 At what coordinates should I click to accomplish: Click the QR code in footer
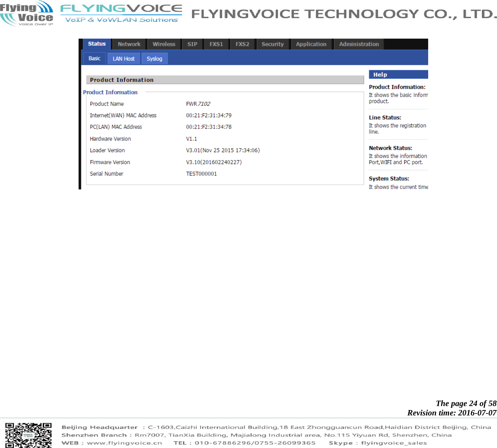[29, 435]
